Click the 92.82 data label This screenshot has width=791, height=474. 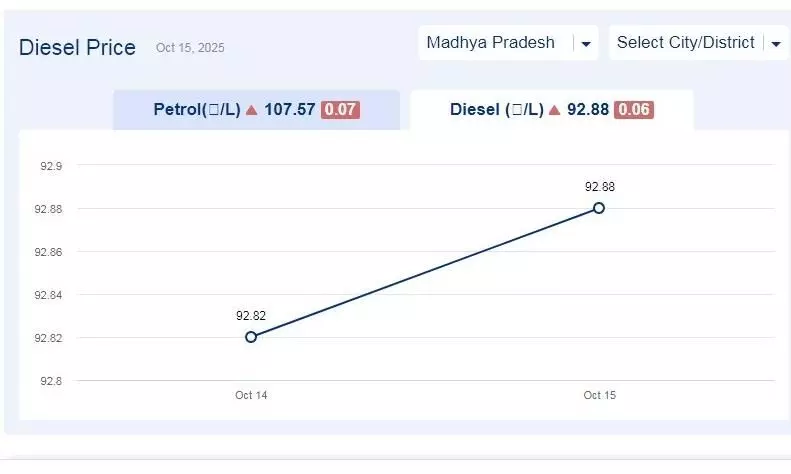(250, 316)
